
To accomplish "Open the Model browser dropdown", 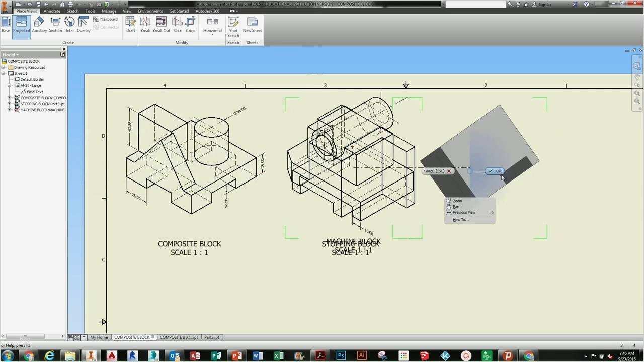I will (x=10, y=54).
